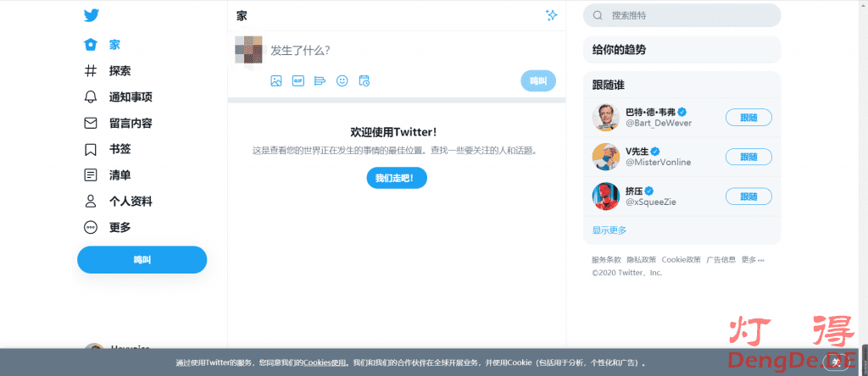
Task: Follow V先生 with 跟随 button
Action: [x=749, y=157]
